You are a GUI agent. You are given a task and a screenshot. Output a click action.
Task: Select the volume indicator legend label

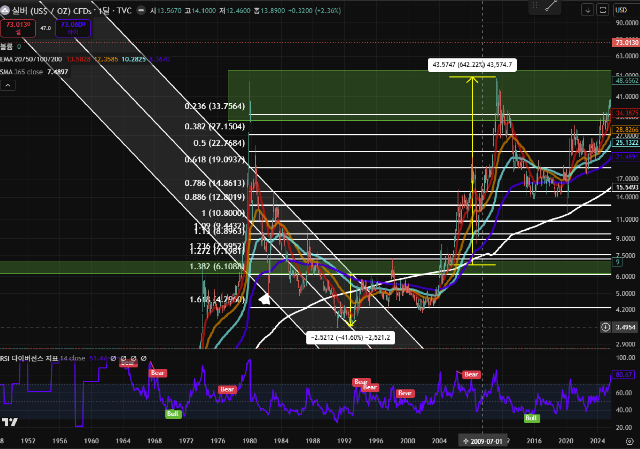click(x=7, y=47)
